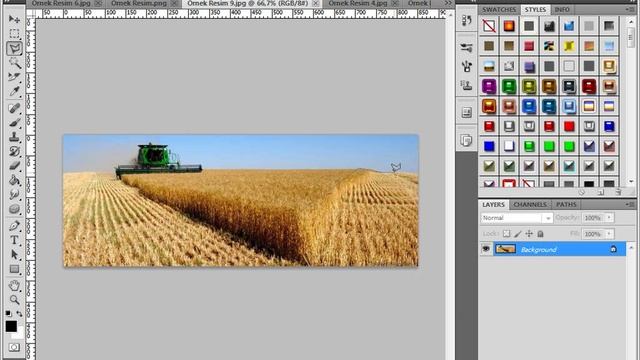
Task: Open the Normal blend mode dropdown
Action: tap(517, 218)
